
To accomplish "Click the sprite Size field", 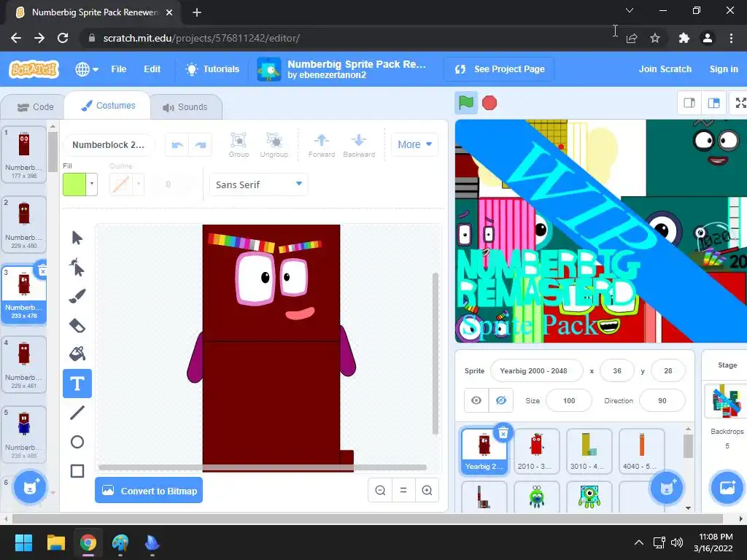I will [x=569, y=400].
